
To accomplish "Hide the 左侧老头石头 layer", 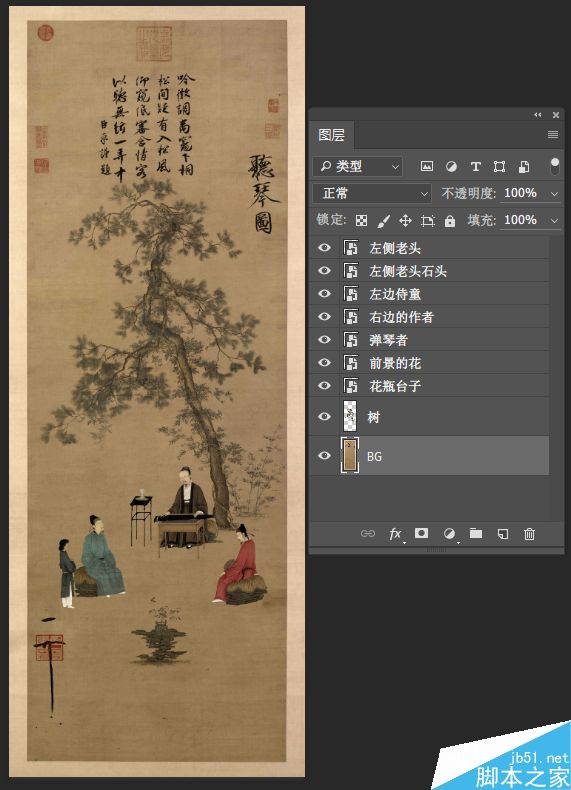I will (x=325, y=271).
